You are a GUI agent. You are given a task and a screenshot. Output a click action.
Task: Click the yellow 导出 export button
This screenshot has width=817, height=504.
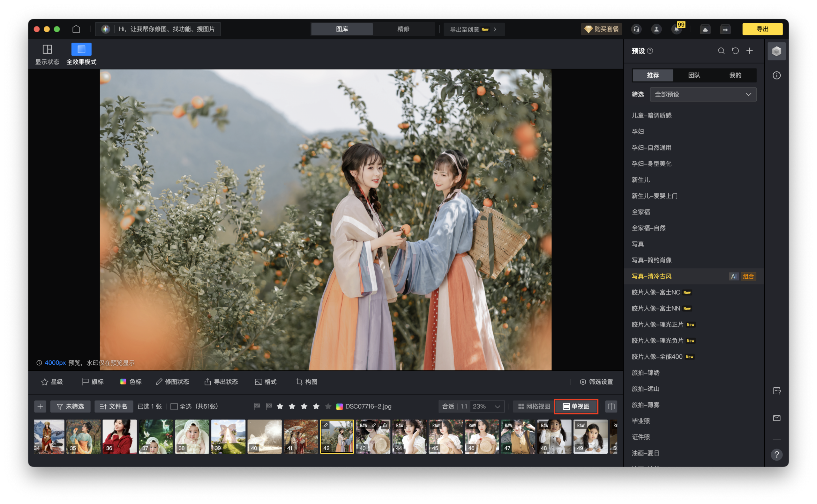click(x=762, y=29)
